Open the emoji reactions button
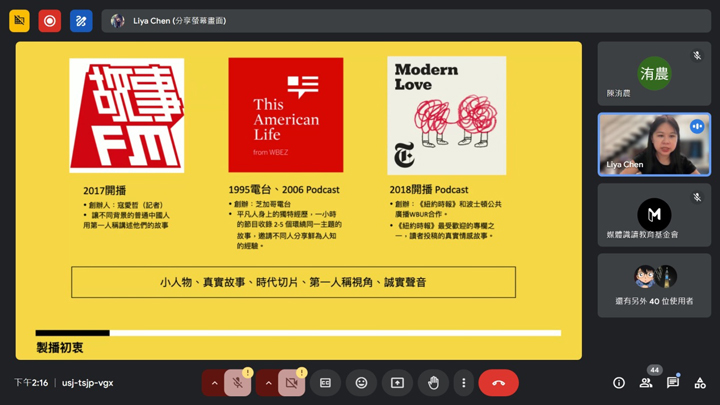The width and height of the screenshot is (720, 405). pos(361,382)
